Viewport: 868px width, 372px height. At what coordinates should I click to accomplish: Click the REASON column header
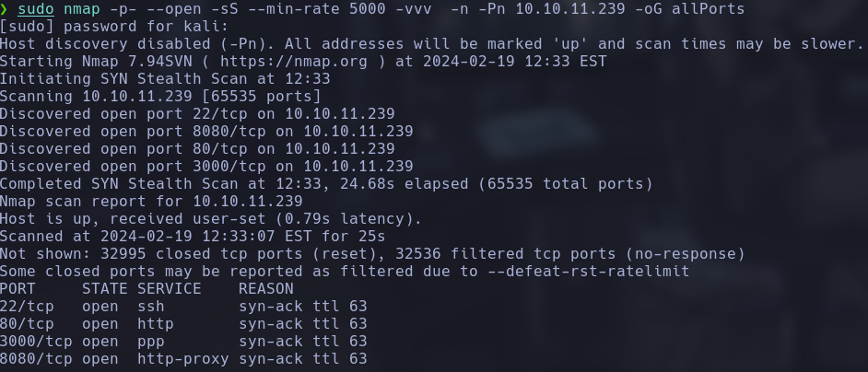[x=267, y=289]
